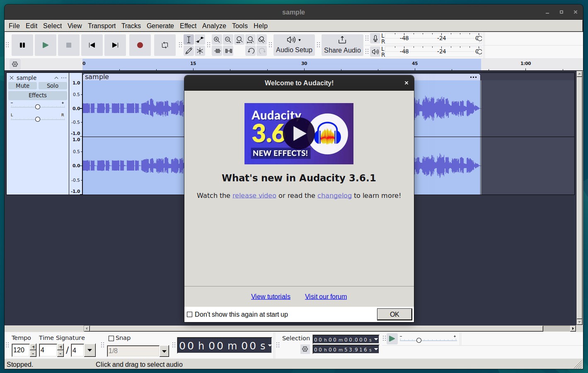Open the clip options three-dot menu
The height and width of the screenshot is (373, 588).
pyautogui.click(x=473, y=77)
